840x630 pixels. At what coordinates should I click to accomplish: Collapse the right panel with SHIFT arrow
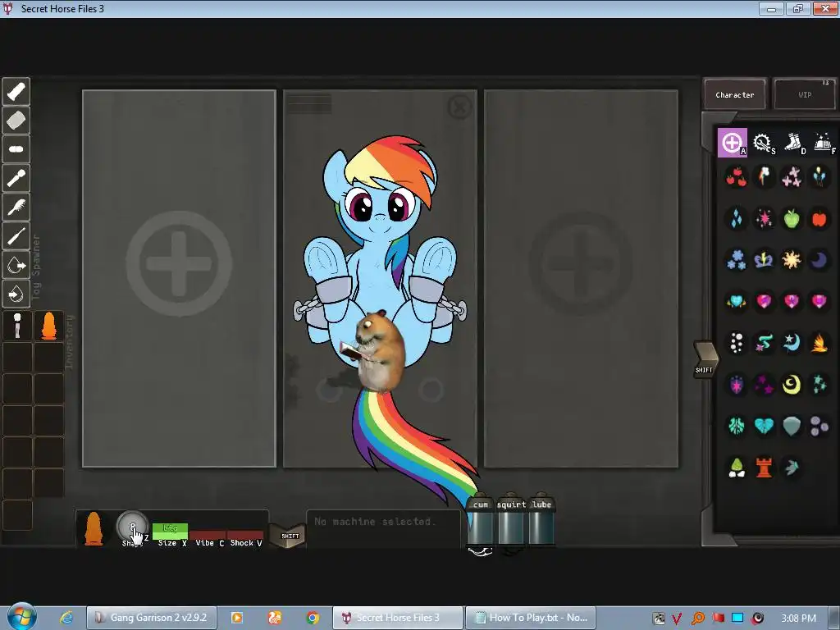pyautogui.click(x=705, y=359)
